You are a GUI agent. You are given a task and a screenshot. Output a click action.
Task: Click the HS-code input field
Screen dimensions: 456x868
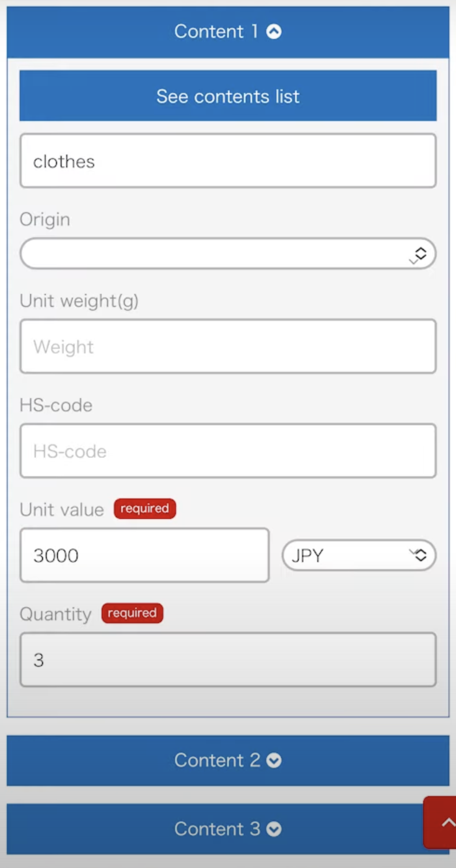228,451
